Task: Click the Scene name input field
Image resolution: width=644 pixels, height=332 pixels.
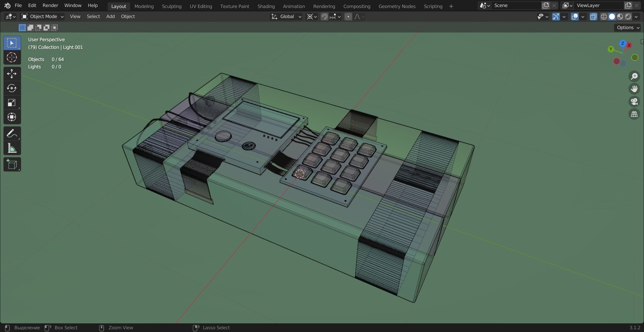Action: pyautogui.click(x=517, y=5)
